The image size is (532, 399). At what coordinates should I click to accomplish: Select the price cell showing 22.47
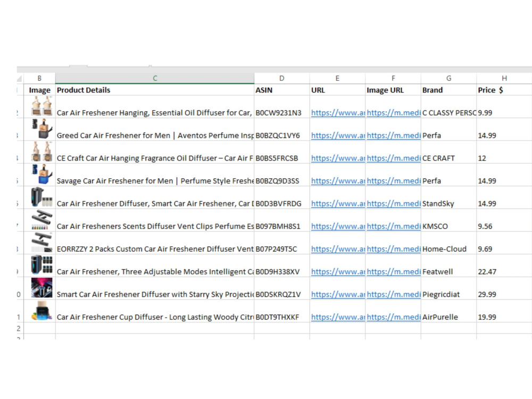504,266
